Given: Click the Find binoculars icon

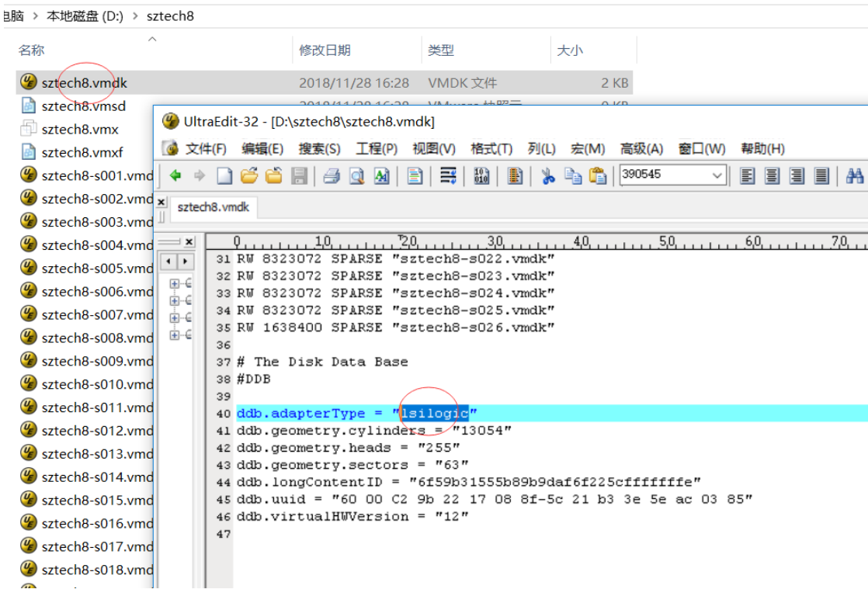Looking at the screenshot, I should 855,176.
